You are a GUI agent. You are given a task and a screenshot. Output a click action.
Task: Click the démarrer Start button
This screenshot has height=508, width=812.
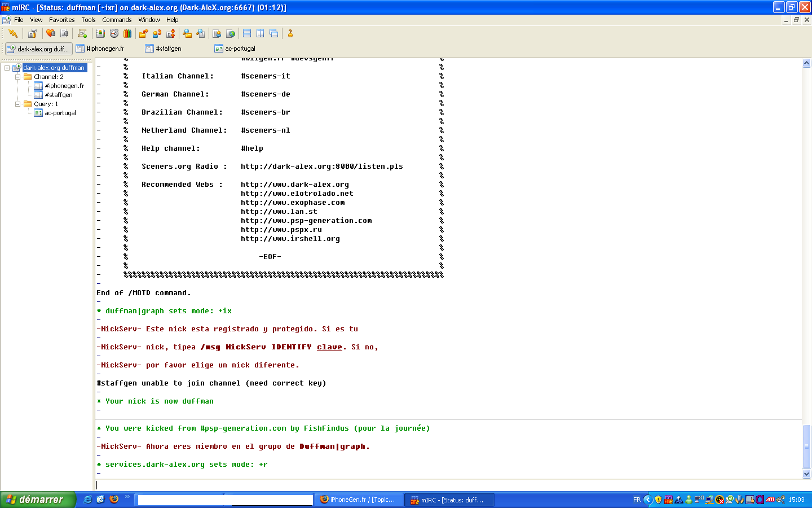pyautogui.click(x=37, y=500)
